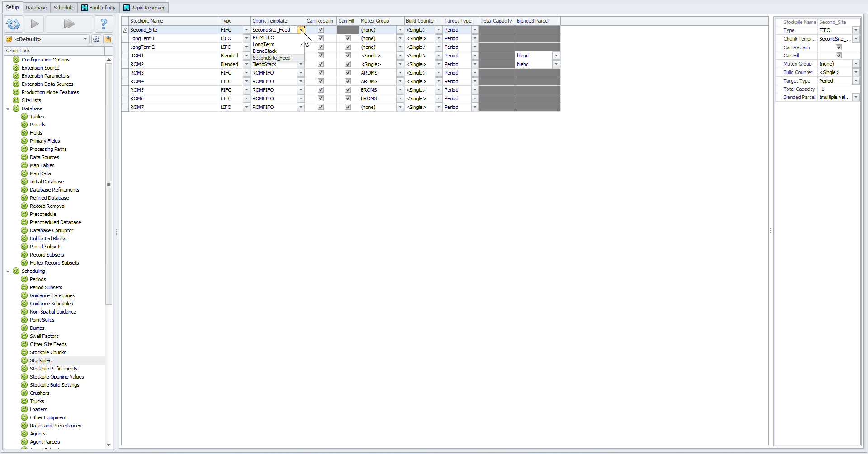
Task: Click the gear settings icon beside Default
Action: [x=96, y=39]
